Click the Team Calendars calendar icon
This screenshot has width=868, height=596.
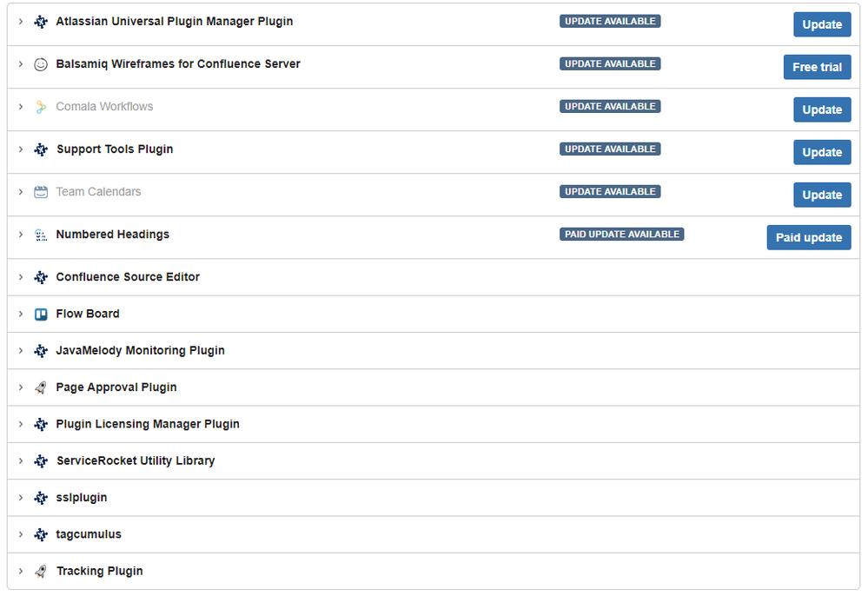click(x=41, y=192)
